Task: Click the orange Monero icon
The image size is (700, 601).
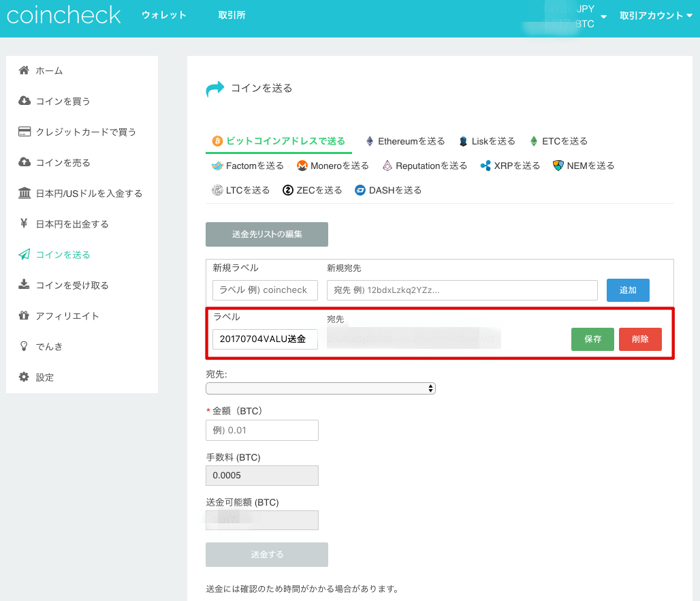Action: pos(302,166)
